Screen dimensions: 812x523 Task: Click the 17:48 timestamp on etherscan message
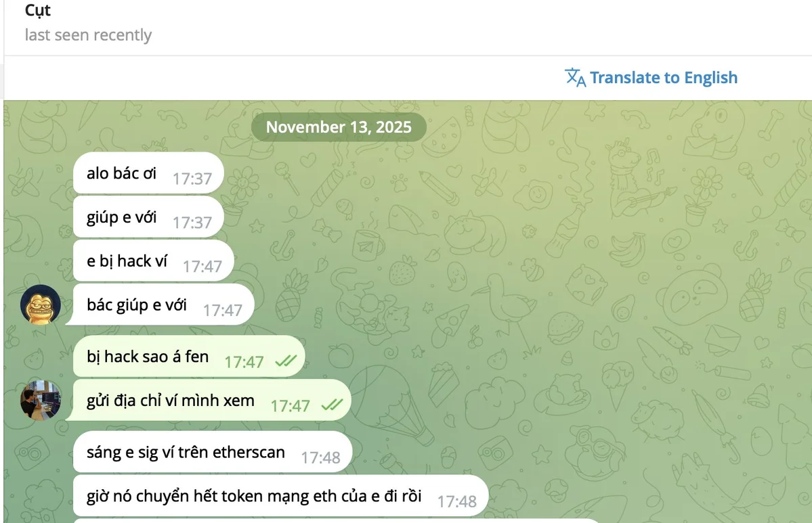point(320,457)
